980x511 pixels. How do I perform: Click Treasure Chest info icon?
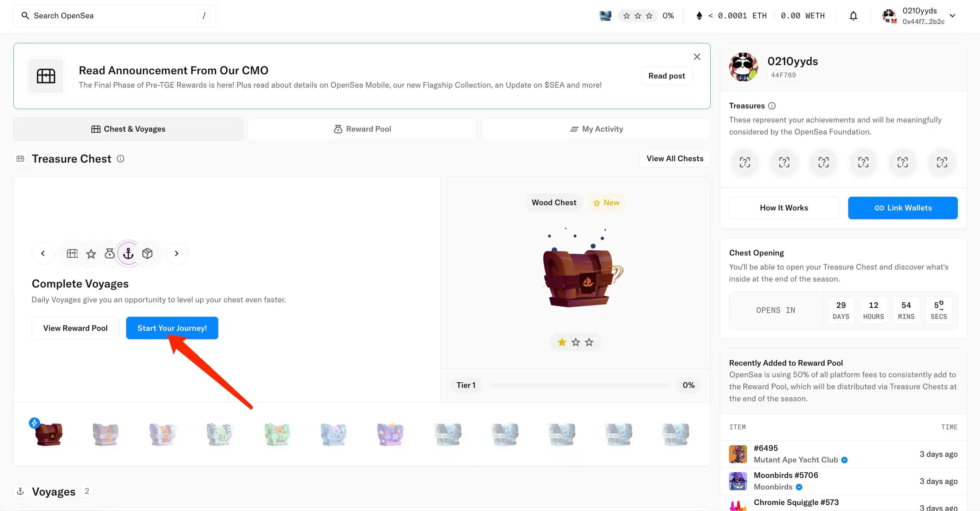pos(121,159)
